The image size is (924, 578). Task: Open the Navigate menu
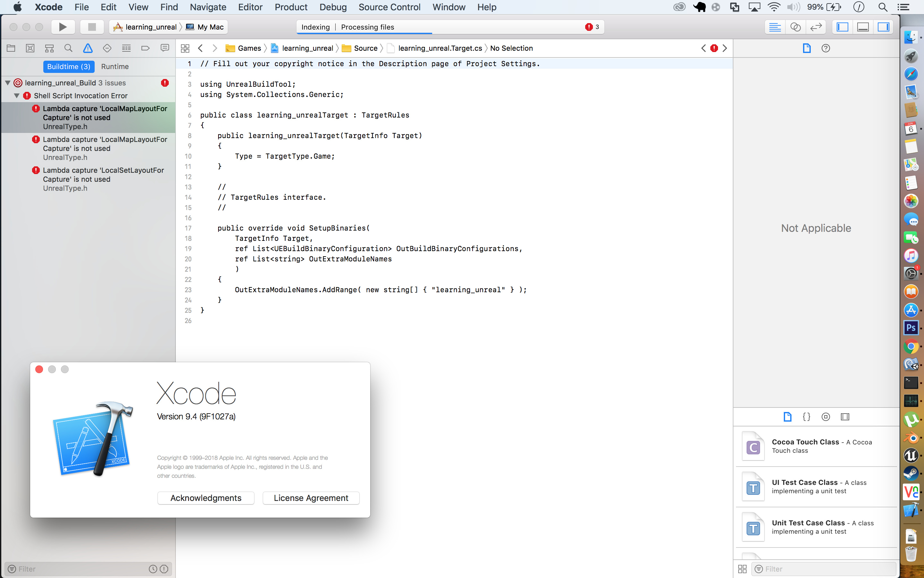(x=208, y=7)
